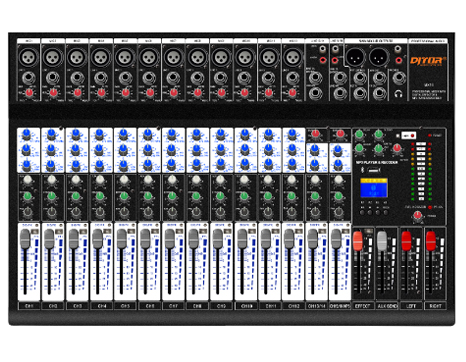Turn CH1's red gain knob
The width and height of the screenshot is (466, 362).
29,93
